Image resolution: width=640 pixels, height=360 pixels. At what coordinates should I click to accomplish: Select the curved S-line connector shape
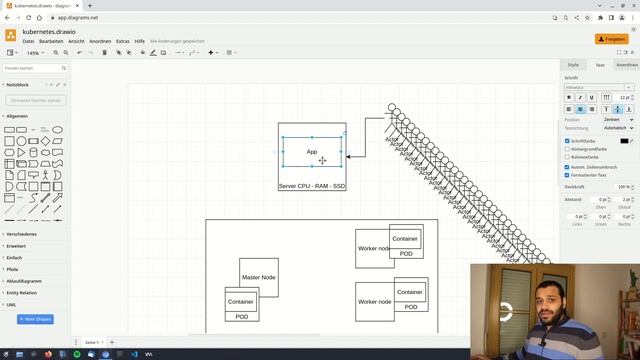click(x=33, y=198)
